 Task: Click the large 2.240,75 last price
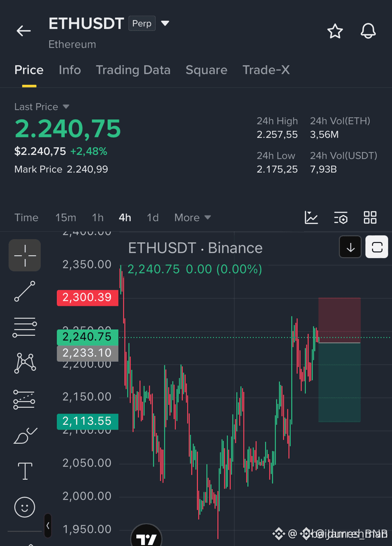pyautogui.click(x=68, y=129)
